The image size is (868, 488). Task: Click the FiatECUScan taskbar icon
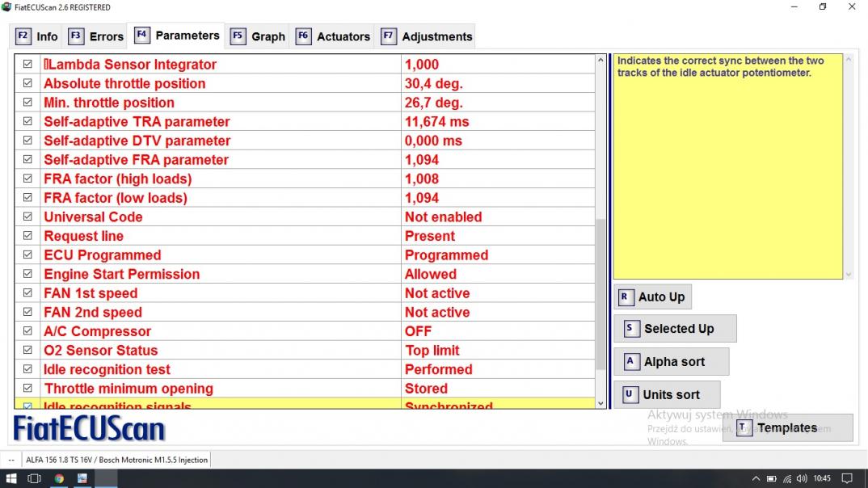[82, 478]
